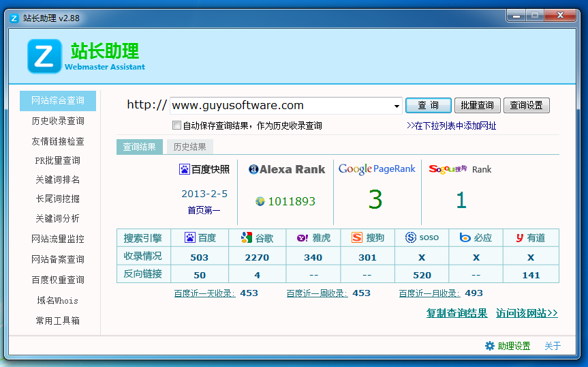Click the Baidu snapshot date 2013-2-5
The width and height of the screenshot is (588, 367).
204,194
